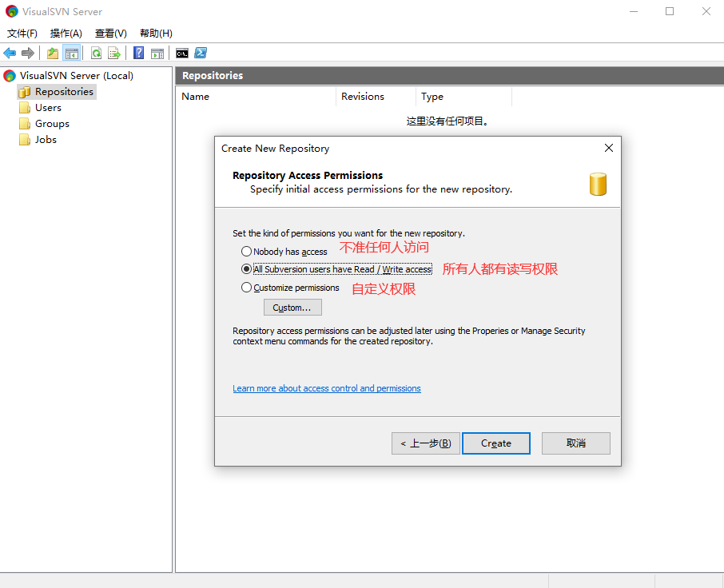Click the Export List toolbar icon
The image size is (724, 588).
coord(114,54)
